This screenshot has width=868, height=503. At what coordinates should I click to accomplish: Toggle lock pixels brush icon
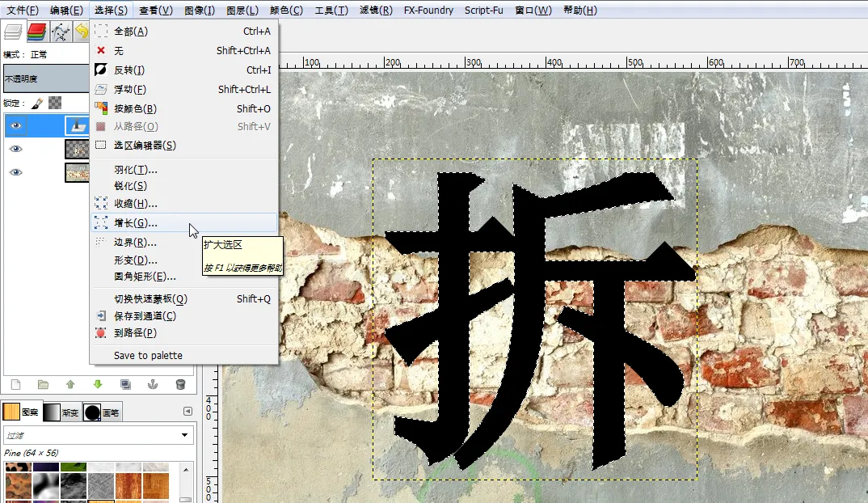click(37, 103)
